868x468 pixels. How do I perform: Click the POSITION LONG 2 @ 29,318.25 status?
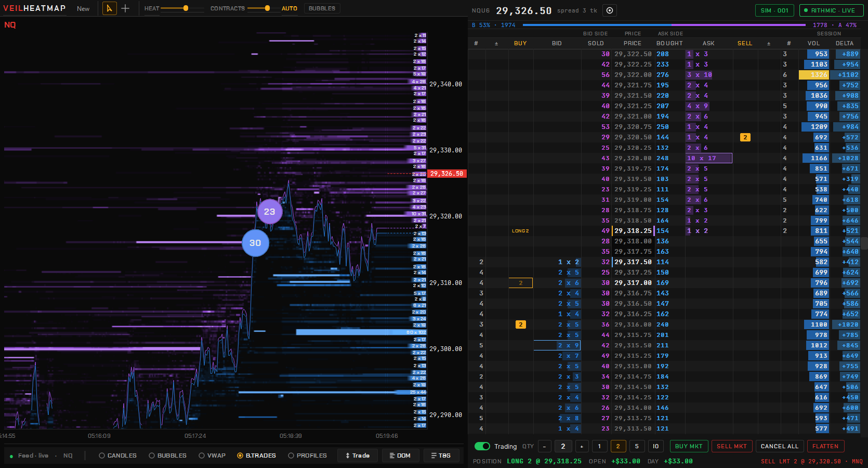[527, 461]
